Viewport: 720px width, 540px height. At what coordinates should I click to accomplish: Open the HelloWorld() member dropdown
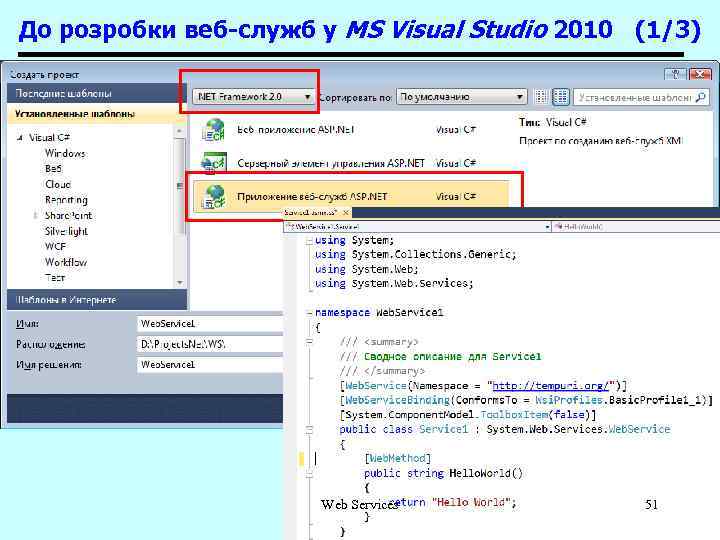pos(636,226)
